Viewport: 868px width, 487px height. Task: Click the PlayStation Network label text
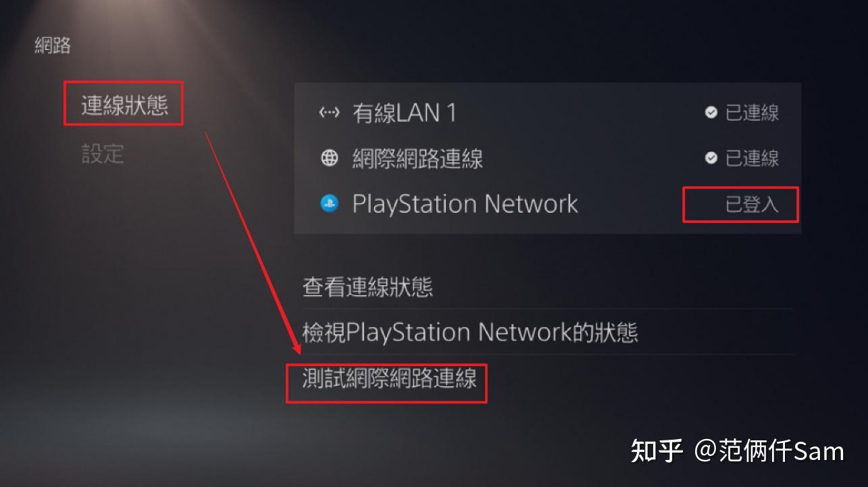tap(465, 203)
